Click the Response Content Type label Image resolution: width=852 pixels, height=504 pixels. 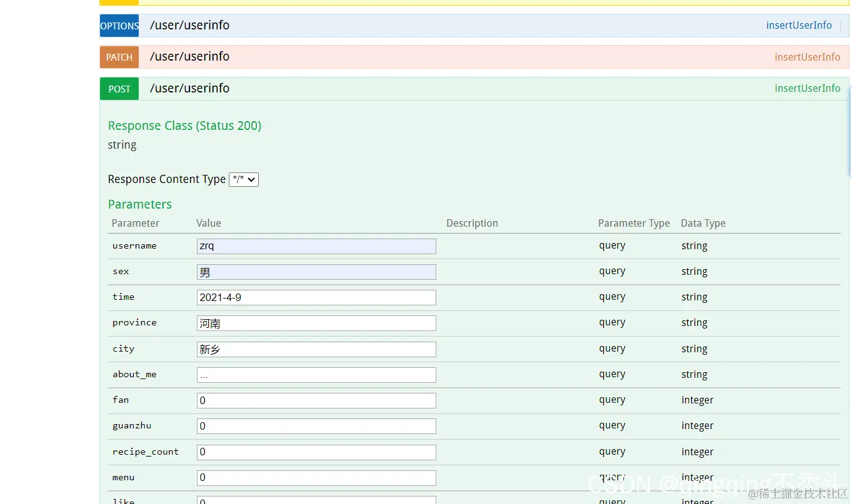point(167,179)
